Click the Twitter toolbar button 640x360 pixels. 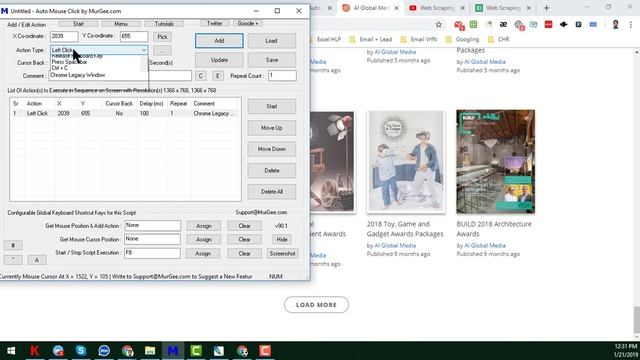pyautogui.click(x=215, y=24)
